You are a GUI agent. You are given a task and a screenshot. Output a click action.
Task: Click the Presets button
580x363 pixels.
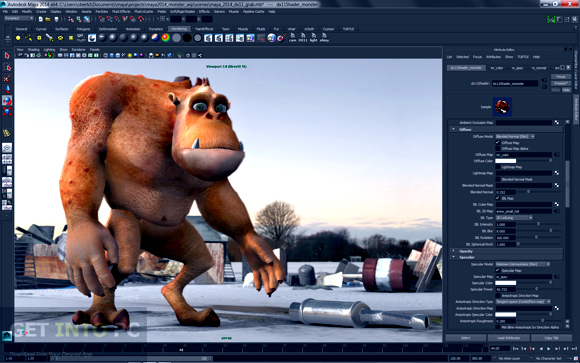(x=561, y=83)
